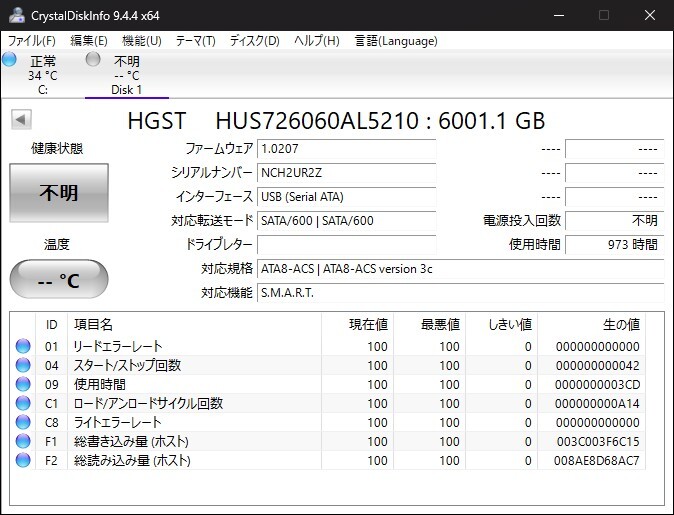Click the gray status orb for Disk 1
This screenshot has width=674, height=515.
tap(93, 60)
